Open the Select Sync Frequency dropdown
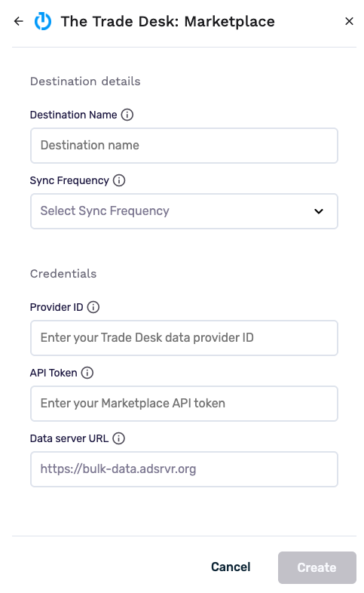This screenshot has height=593, width=364. tap(185, 211)
